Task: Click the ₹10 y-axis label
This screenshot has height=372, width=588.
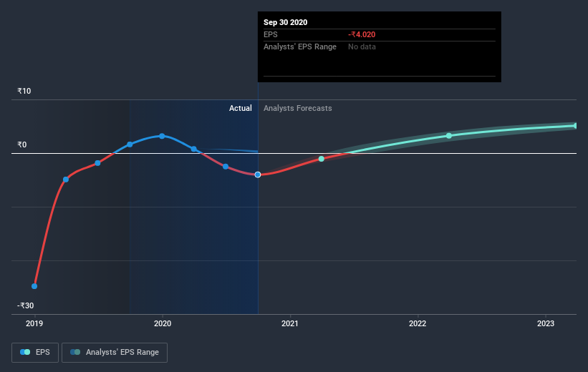Action: pos(24,91)
